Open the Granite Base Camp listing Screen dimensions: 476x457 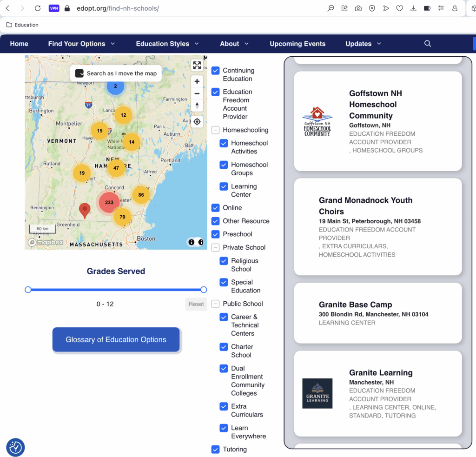[355, 305]
